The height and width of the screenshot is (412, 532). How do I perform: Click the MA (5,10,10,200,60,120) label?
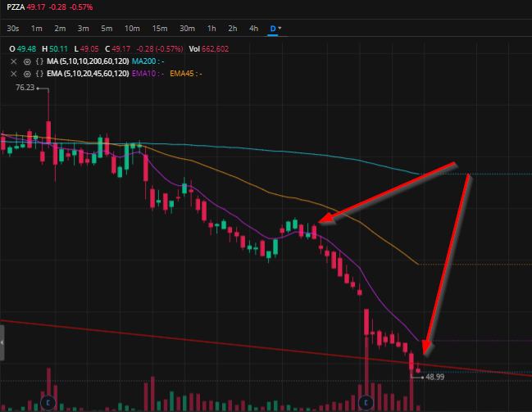pyautogui.click(x=88, y=61)
